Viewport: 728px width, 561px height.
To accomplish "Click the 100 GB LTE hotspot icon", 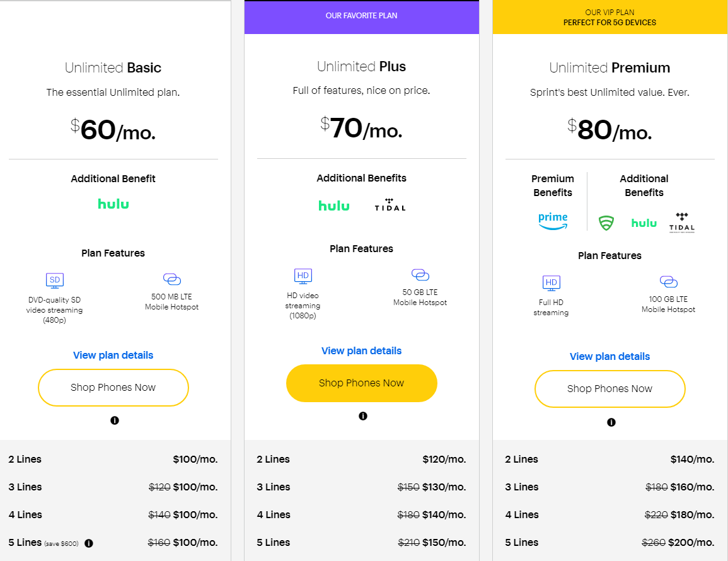I will (x=668, y=282).
